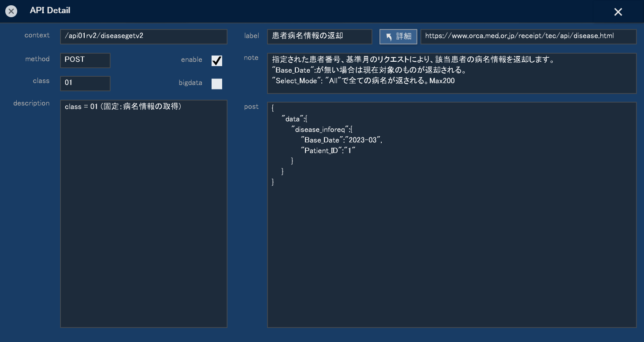
Task: Click the API Detail title text
Action: 50,11
